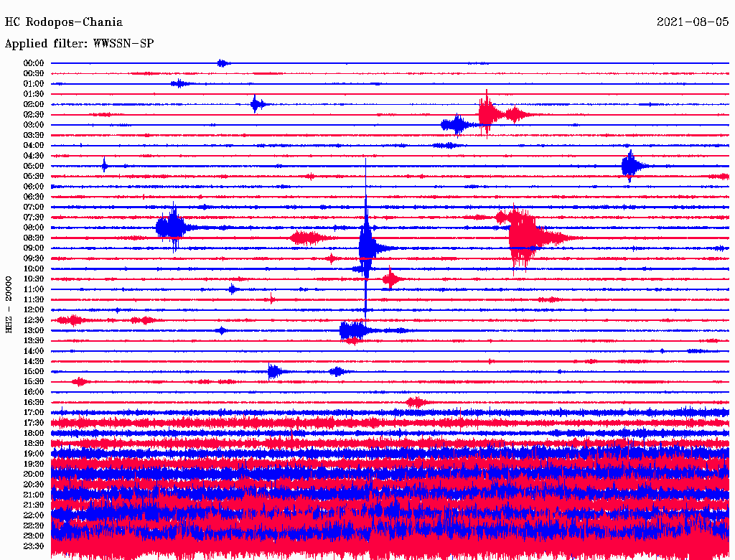Click the red burst on the 10:30 trace

pyautogui.click(x=391, y=279)
